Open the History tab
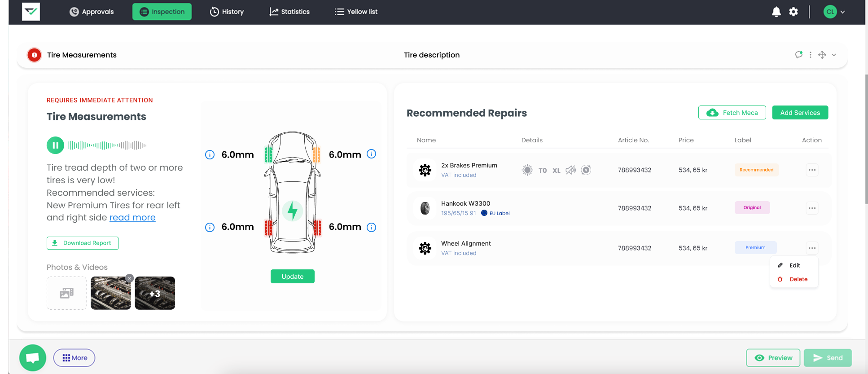The width and height of the screenshot is (868, 374). pos(227,12)
